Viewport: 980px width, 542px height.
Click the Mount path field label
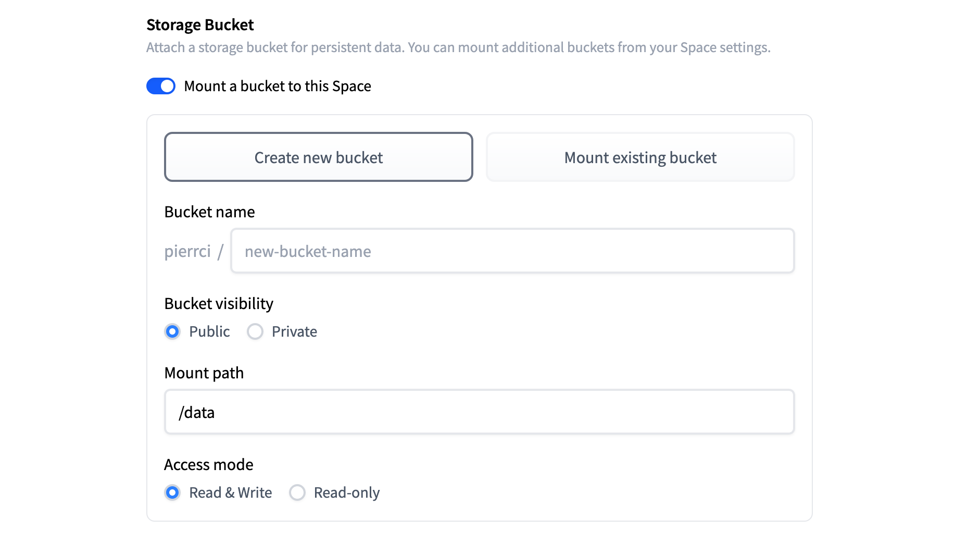(x=204, y=373)
